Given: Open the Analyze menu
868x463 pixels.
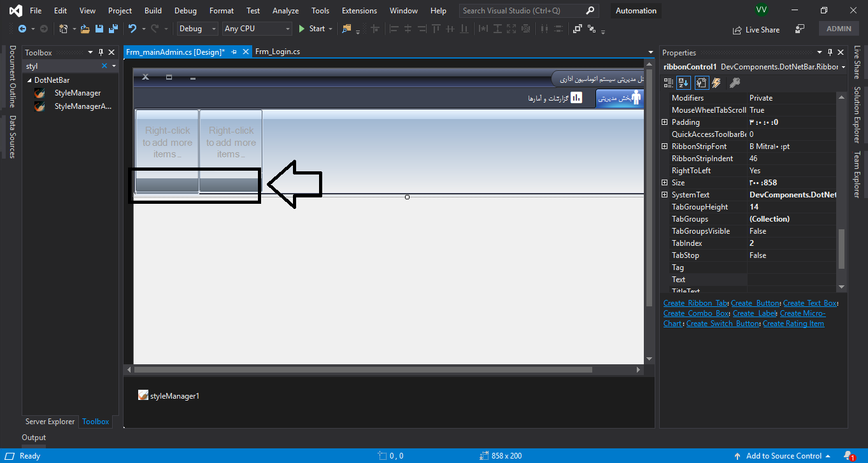Looking at the screenshot, I should pos(285,11).
